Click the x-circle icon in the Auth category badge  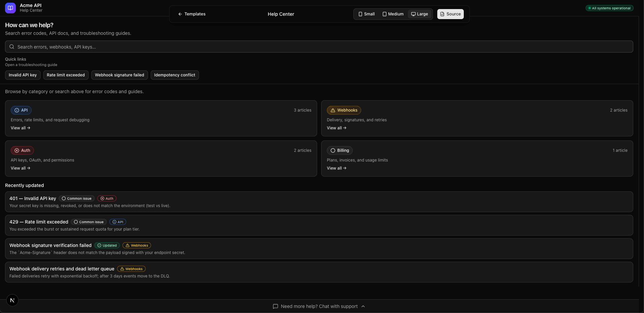pos(17,150)
